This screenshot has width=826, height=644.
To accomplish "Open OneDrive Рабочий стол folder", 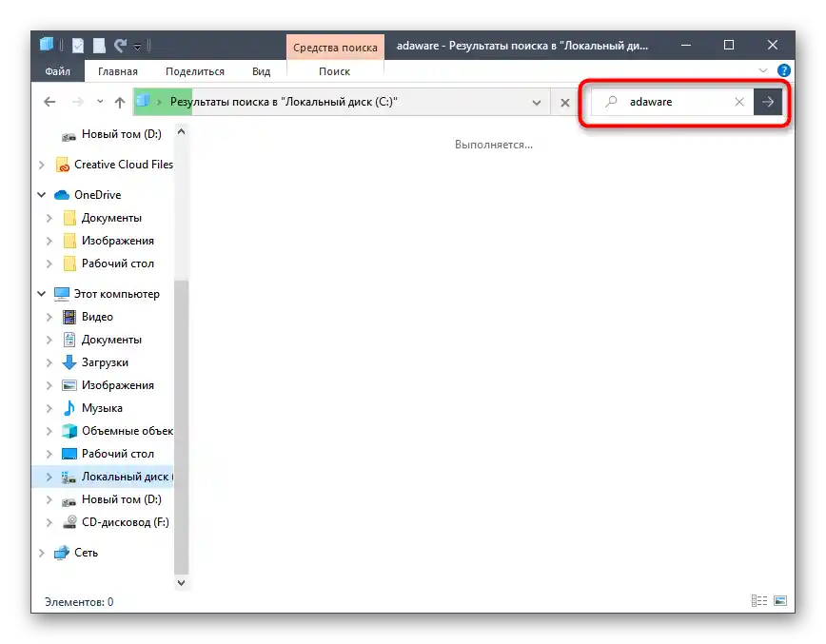I will [x=117, y=263].
